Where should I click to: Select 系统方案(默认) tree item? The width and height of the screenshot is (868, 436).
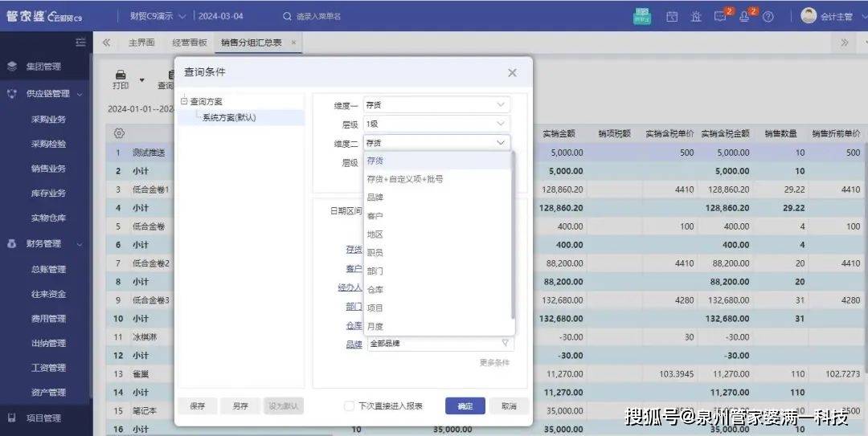click(x=229, y=117)
